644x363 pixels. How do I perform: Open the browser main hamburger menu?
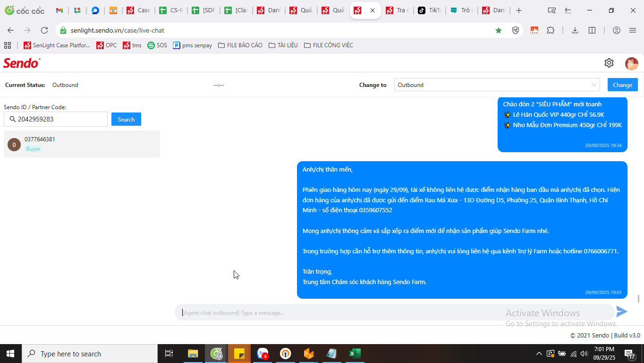(633, 30)
